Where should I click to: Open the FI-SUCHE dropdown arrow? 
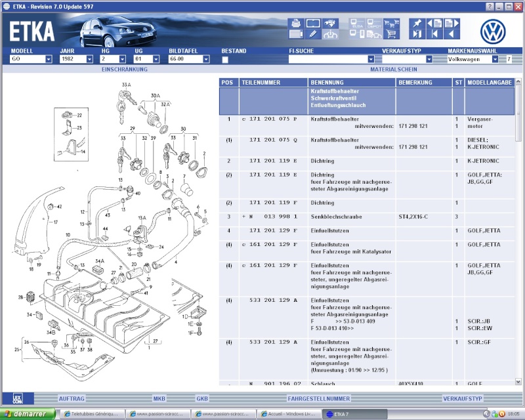coord(371,59)
